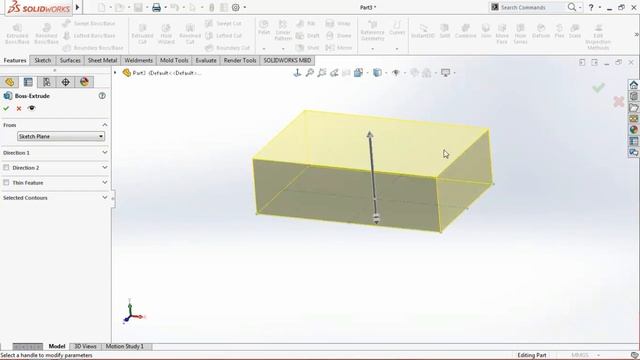Viewport: 640px width, 360px height.
Task: Click the Previous View icon
Action: (334, 73)
